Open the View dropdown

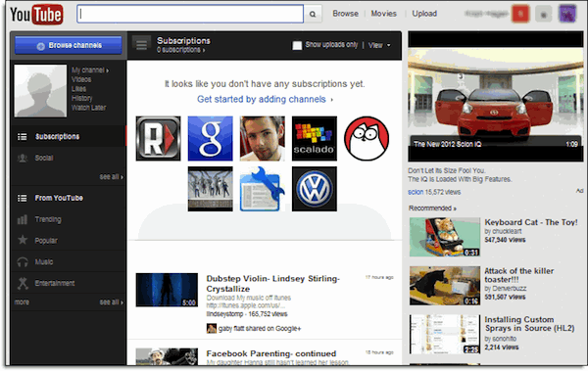coord(379,45)
